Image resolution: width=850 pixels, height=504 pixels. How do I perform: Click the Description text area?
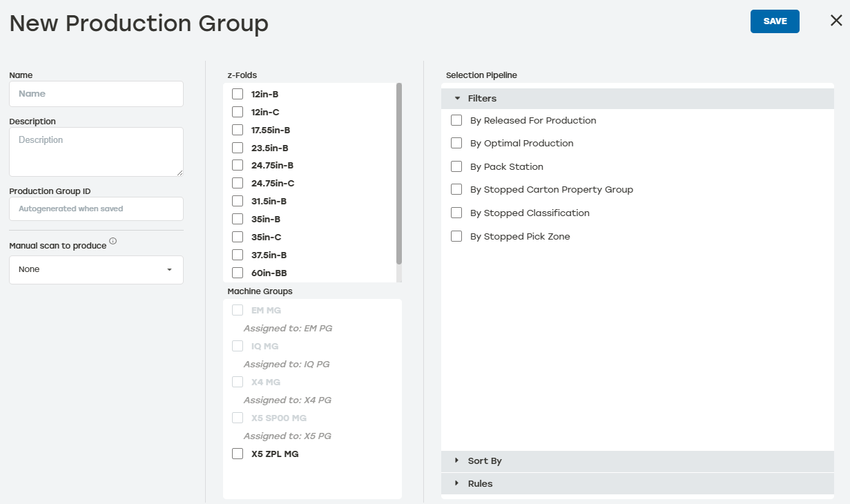coord(96,152)
